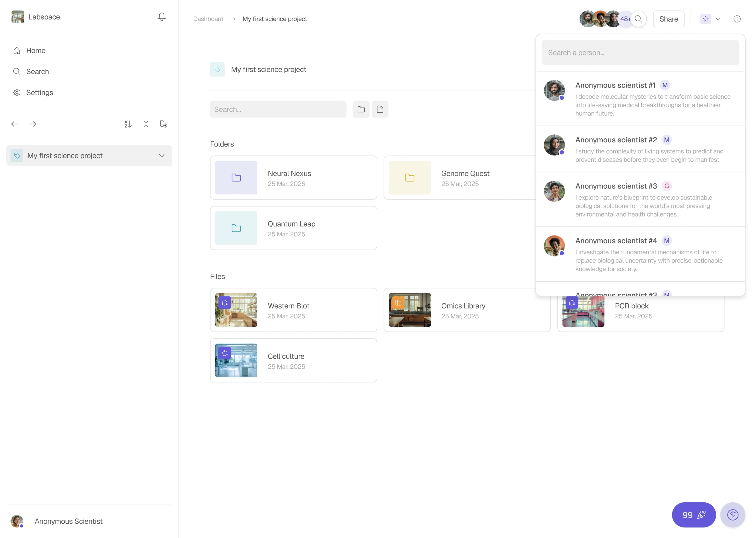The height and width of the screenshot is (538, 756).
Task: Click Cell culture thumbnail image
Action: (x=236, y=361)
